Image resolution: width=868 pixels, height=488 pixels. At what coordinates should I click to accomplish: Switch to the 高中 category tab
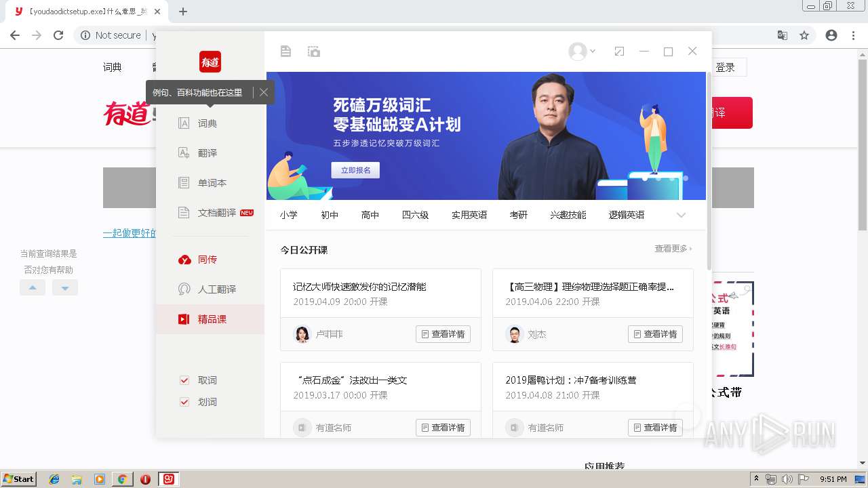(x=370, y=215)
